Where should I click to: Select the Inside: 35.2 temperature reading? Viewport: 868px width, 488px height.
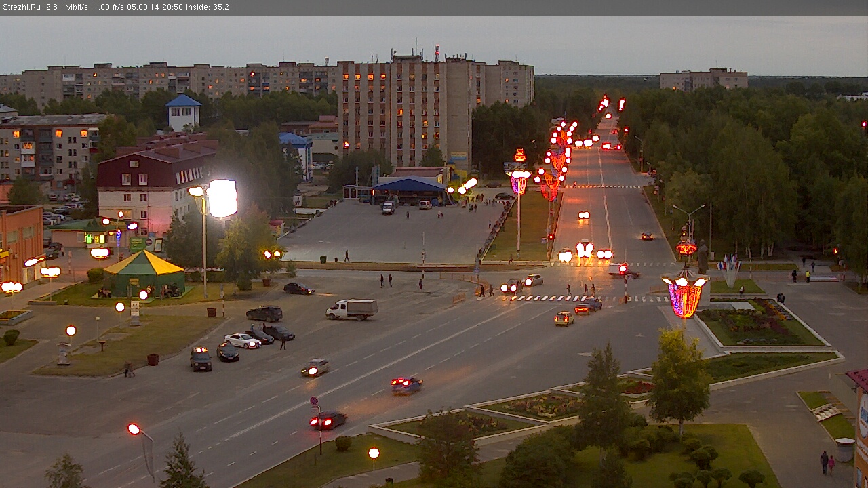[207, 7]
